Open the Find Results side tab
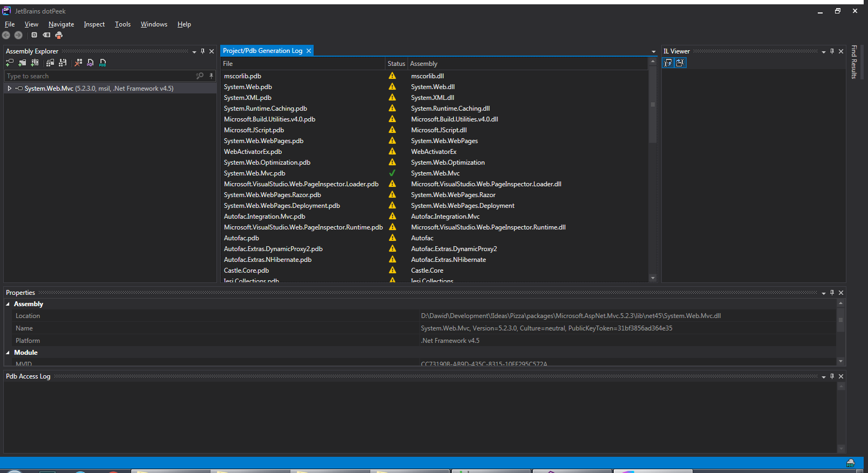Screen dimensions: 868x473 point(854,62)
